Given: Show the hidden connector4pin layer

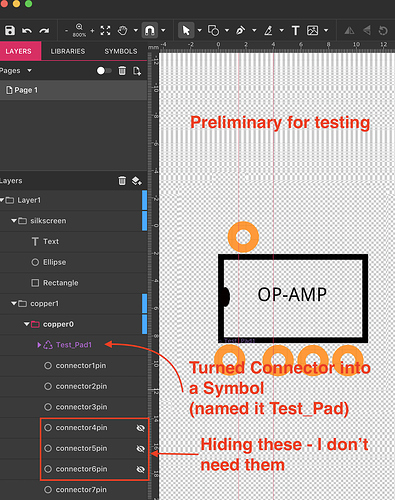Looking at the screenshot, I should coord(141,428).
